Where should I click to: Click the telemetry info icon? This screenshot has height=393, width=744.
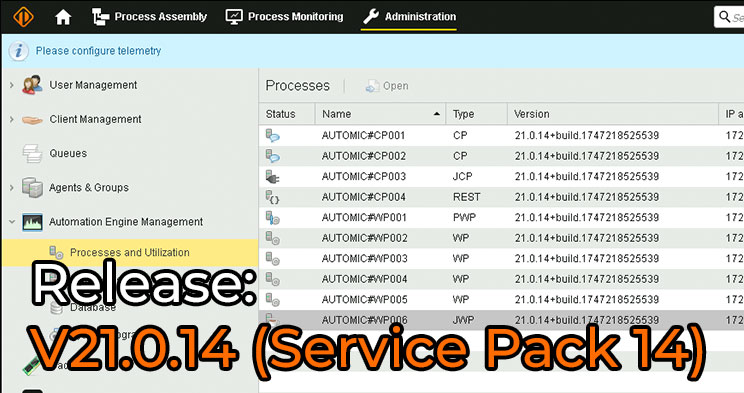[x=19, y=51]
